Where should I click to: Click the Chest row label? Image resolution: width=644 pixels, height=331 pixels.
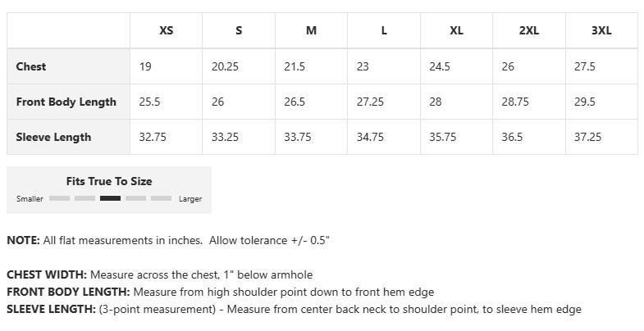point(31,66)
